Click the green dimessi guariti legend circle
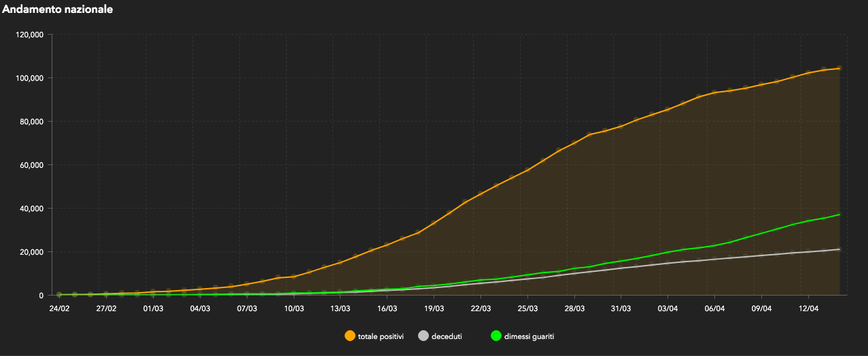The width and height of the screenshot is (868, 356). pyautogui.click(x=496, y=336)
